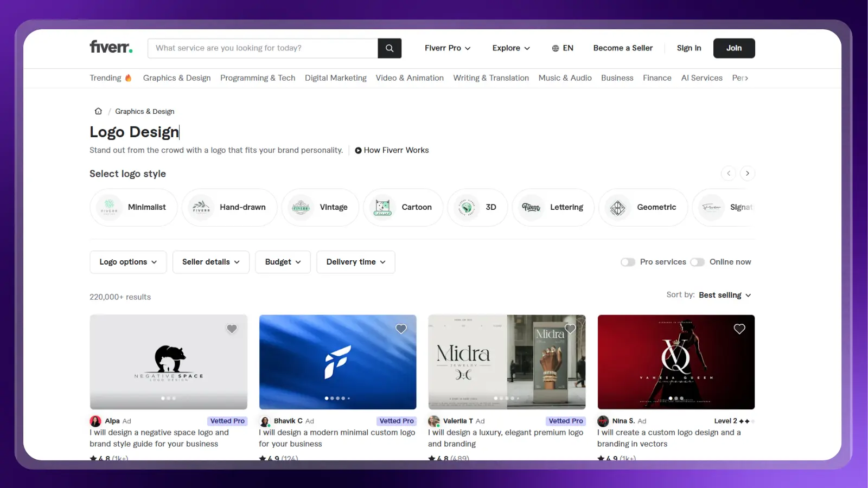Favorite Nina S.'s custom logo gig
The height and width of the screenshot is (488, 868).
pos(739,329)
